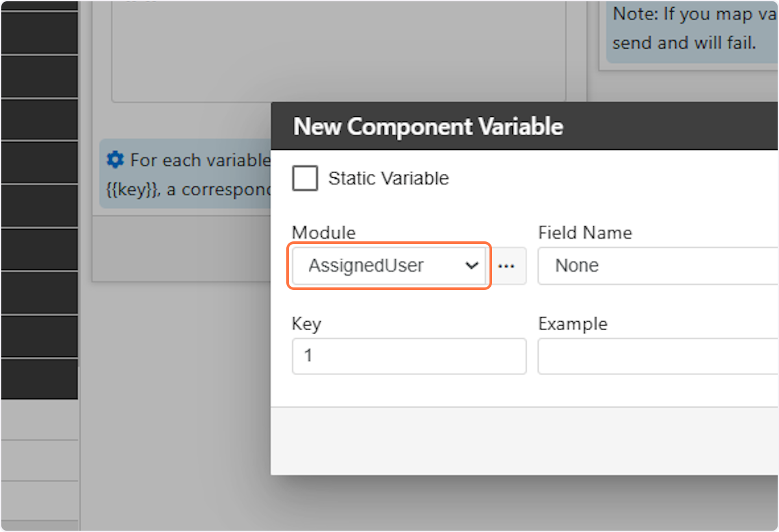Click the Note message about mapping variables
779x532 pixels.
click(695, 29)
